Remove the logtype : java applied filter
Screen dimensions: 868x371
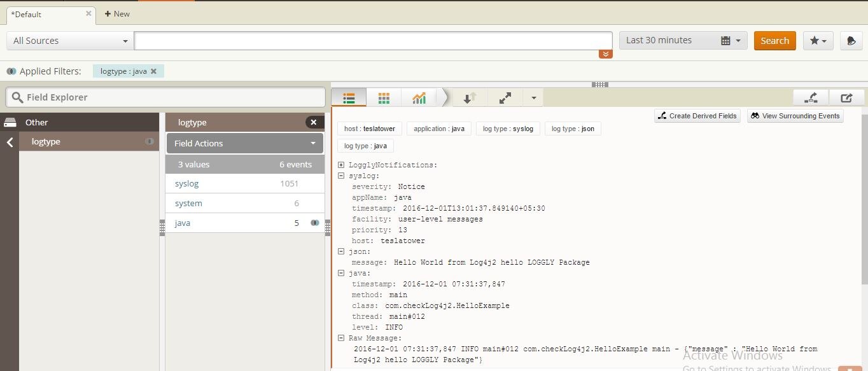click(153, 71)
